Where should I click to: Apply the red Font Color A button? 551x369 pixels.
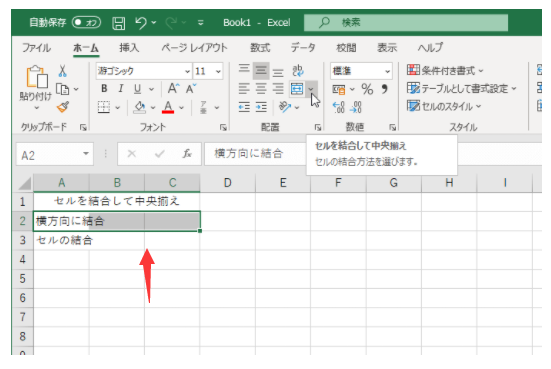(168, 107)
